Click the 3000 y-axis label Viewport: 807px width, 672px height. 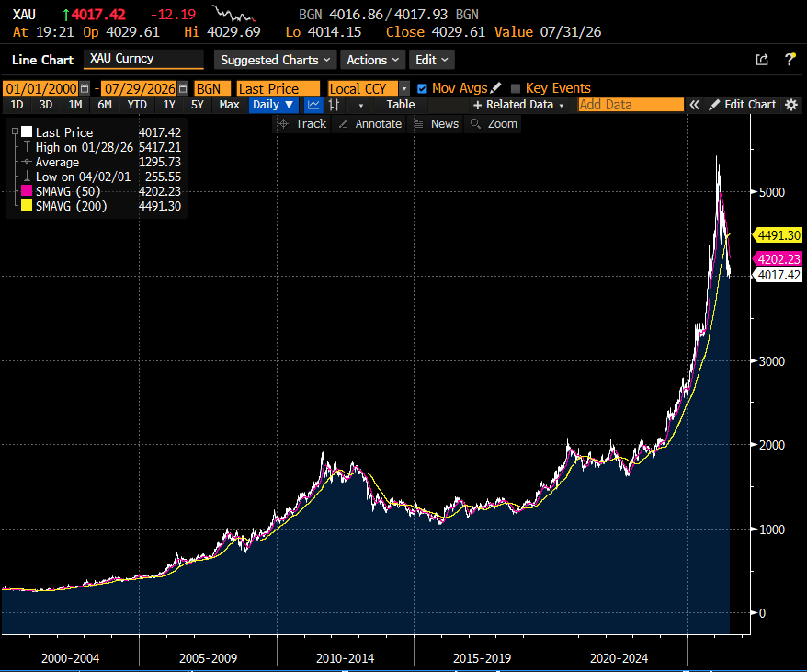pyautogui.click(x=772, y=361)
